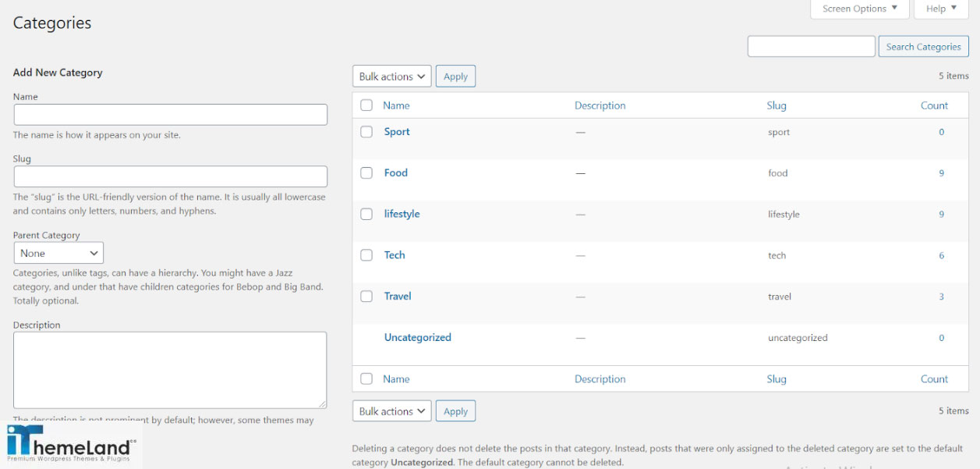Click the top Apply button

coord(455,76)
